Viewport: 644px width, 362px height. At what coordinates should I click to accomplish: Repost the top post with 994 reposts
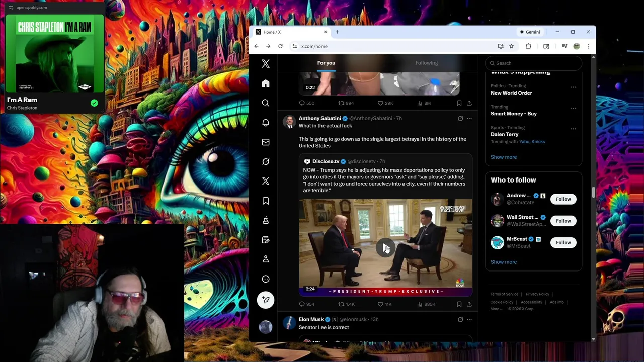[346, 103]
